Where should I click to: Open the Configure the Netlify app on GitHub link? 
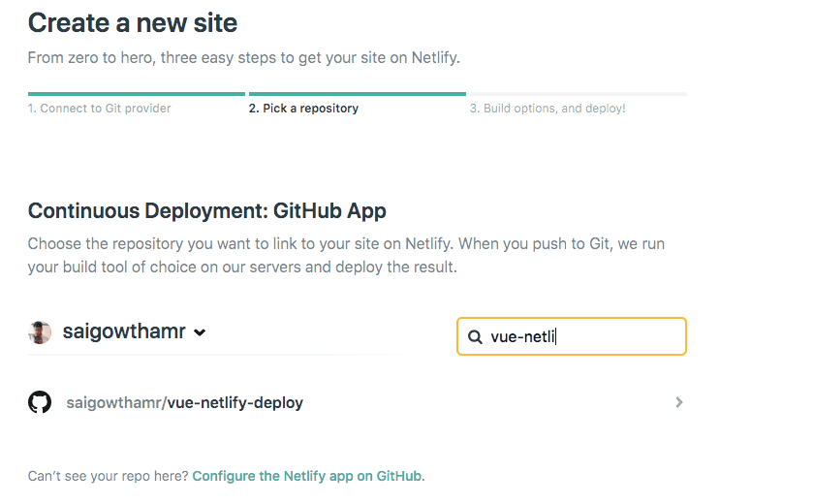tap(307, 476)
